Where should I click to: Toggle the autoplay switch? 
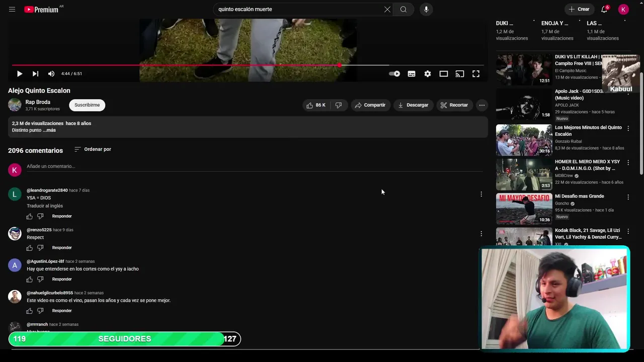394,73
